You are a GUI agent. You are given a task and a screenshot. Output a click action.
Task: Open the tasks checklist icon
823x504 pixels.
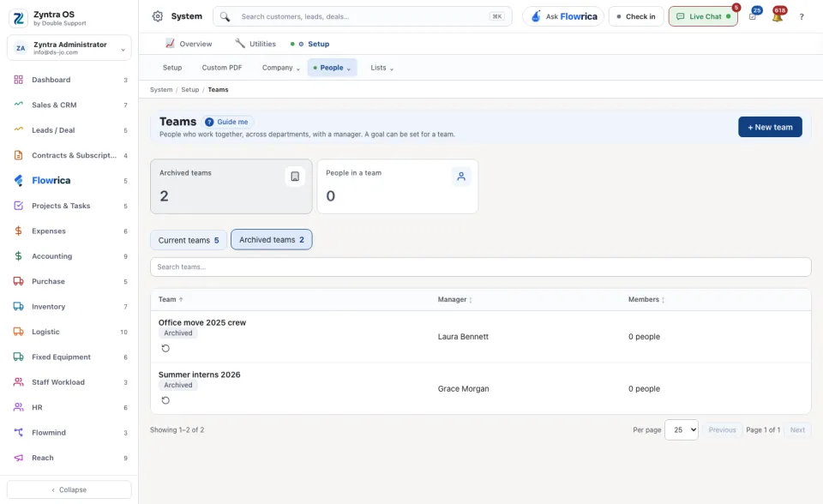pyautogui.click(x=753, y=16)
